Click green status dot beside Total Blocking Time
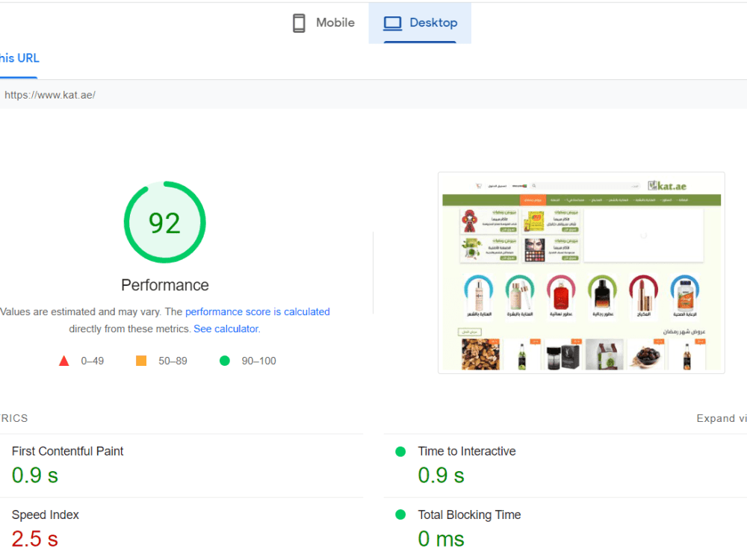This screenshot has height=560, width=747. [400, 514]
